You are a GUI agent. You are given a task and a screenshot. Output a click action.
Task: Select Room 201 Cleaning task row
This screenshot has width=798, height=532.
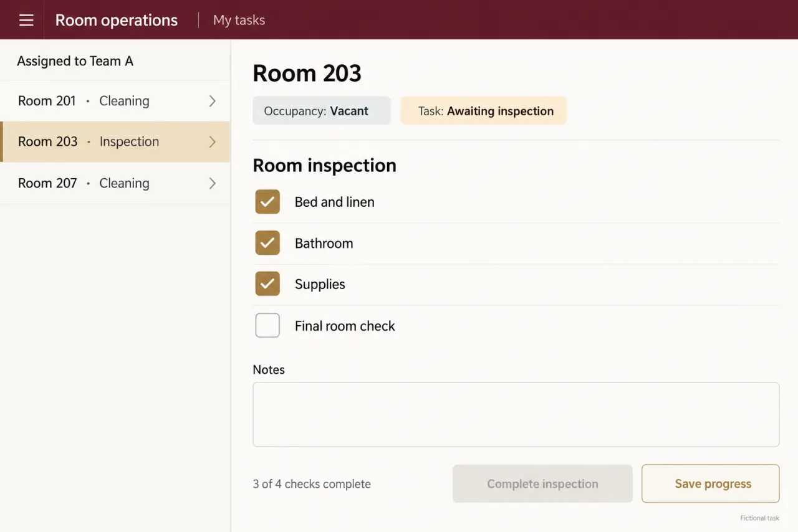[x=115, y=101]
